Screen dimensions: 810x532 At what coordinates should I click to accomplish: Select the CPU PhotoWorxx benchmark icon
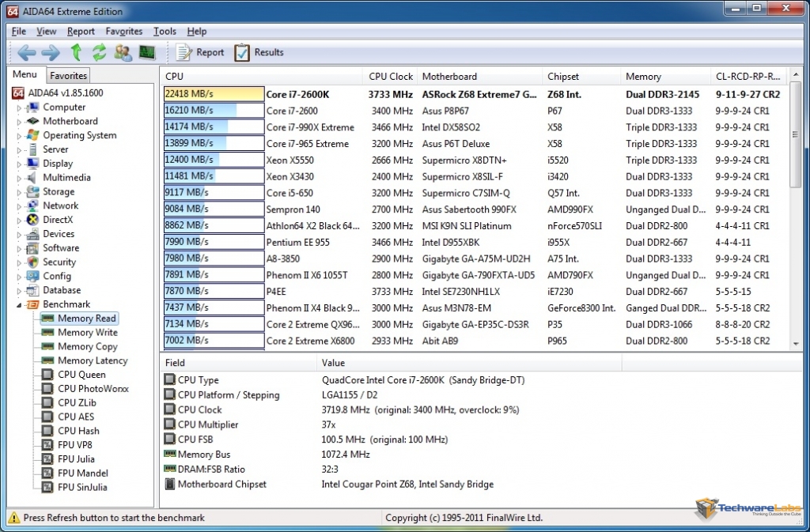pyautogui.click(x=47, y=389)
